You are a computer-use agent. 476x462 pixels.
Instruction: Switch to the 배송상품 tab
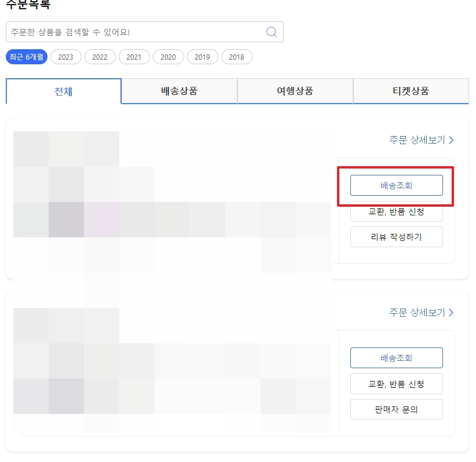click(x=179, y=91)
